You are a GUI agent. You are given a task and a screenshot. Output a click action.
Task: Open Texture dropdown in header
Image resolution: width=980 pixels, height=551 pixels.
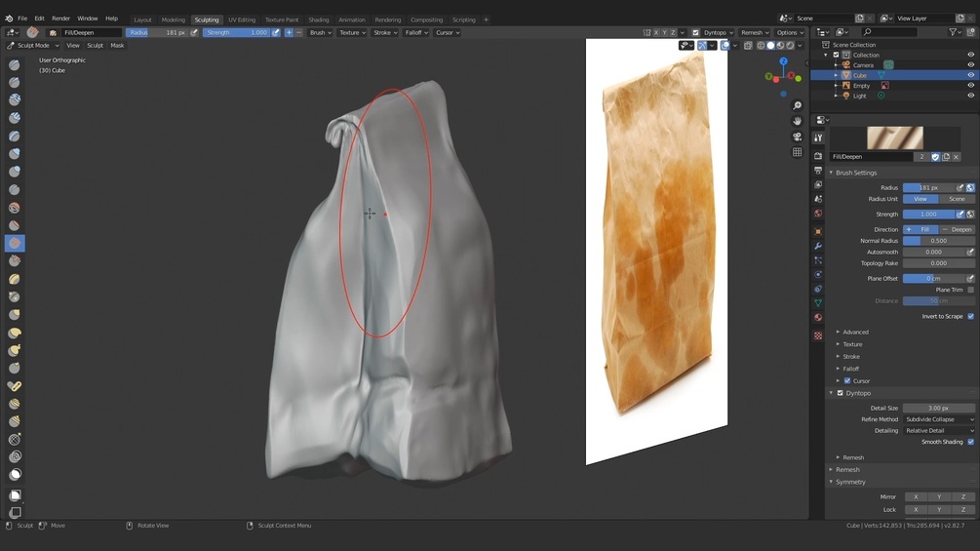pyautogui.click(x=352, y=32)
